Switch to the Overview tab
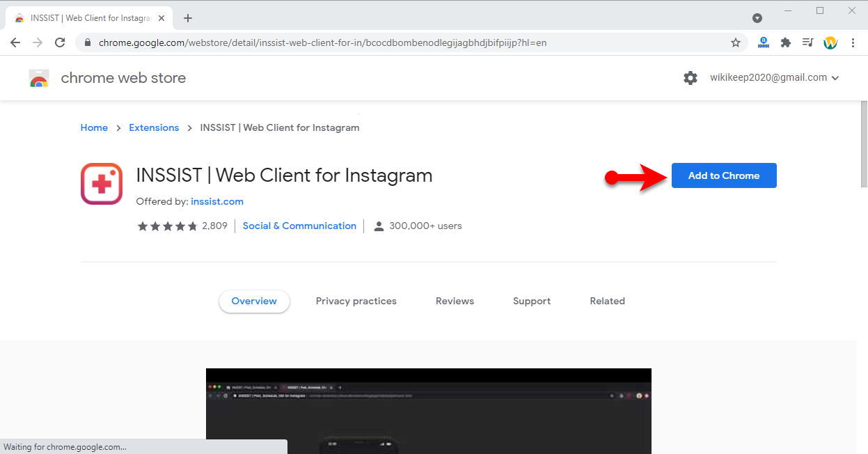The width and height of the screenshot is (868, 454). click(x=254, y=302)
